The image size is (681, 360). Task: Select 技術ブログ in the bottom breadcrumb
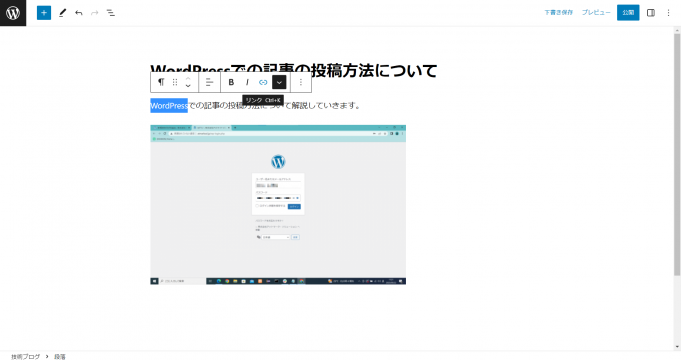pos(26,357)
